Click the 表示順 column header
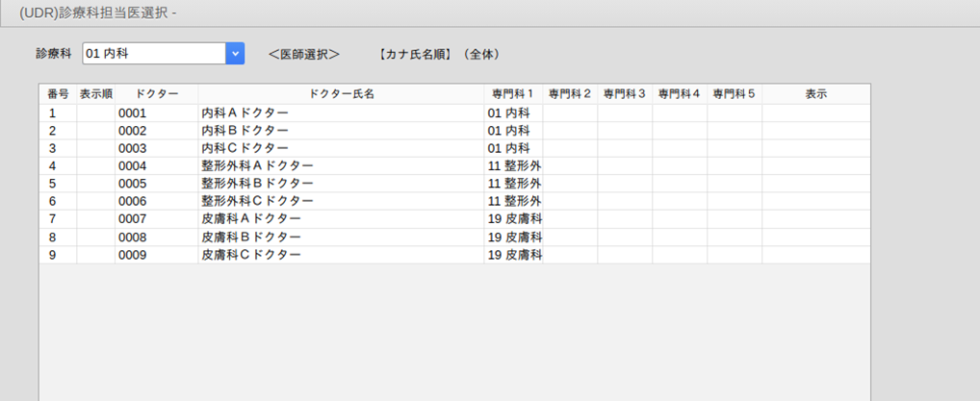The image size is (980, 401). 95,94
